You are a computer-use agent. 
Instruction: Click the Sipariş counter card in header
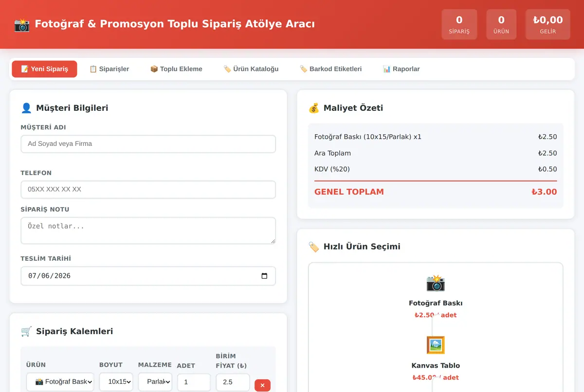(459, 24)
